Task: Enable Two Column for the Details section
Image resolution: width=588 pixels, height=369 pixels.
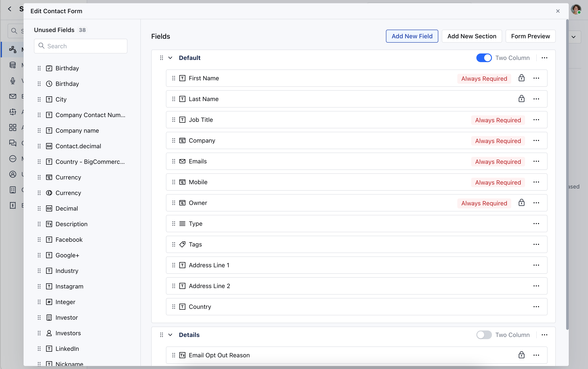Action: pyautogui.click(x=484, y=335)
